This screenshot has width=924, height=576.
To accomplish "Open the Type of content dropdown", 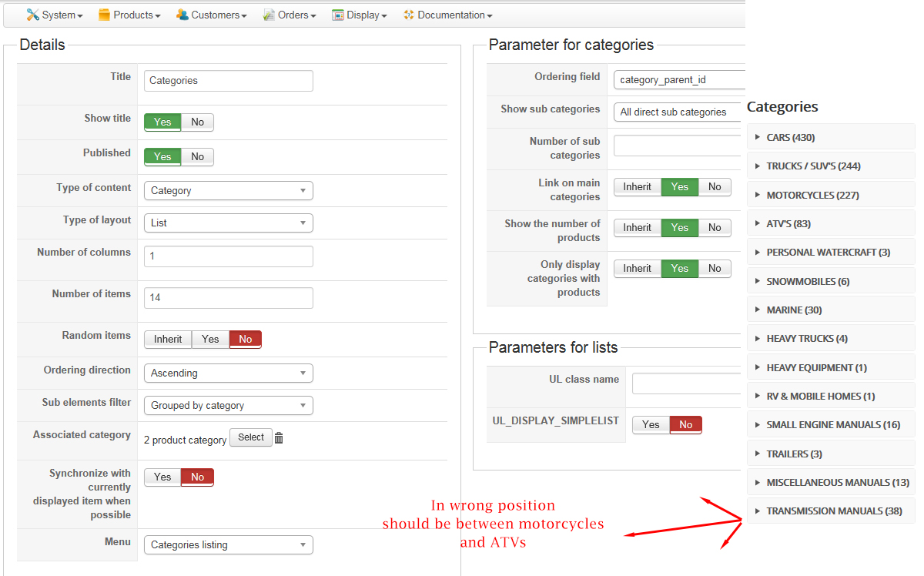I will (229, 190).
